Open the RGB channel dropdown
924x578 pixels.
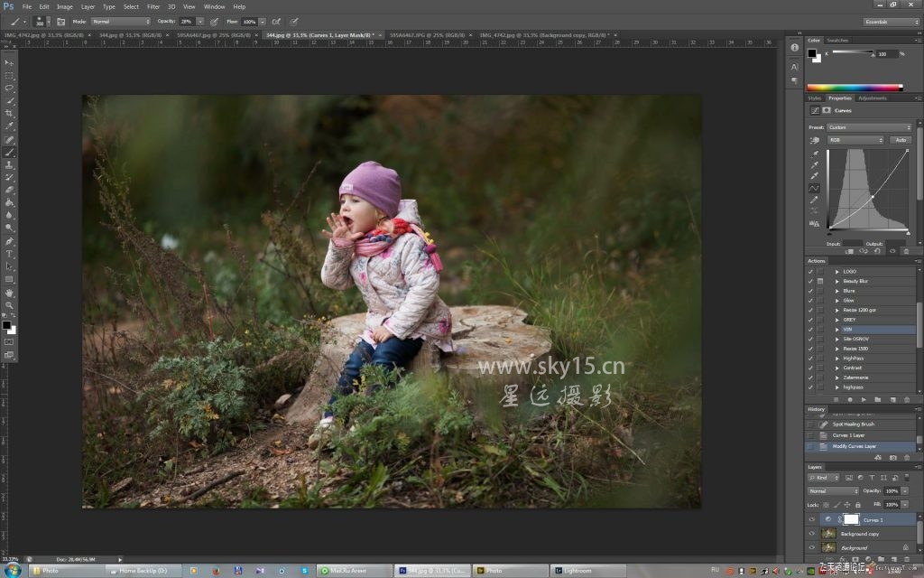pyautogui.click(x=856, y=140)
